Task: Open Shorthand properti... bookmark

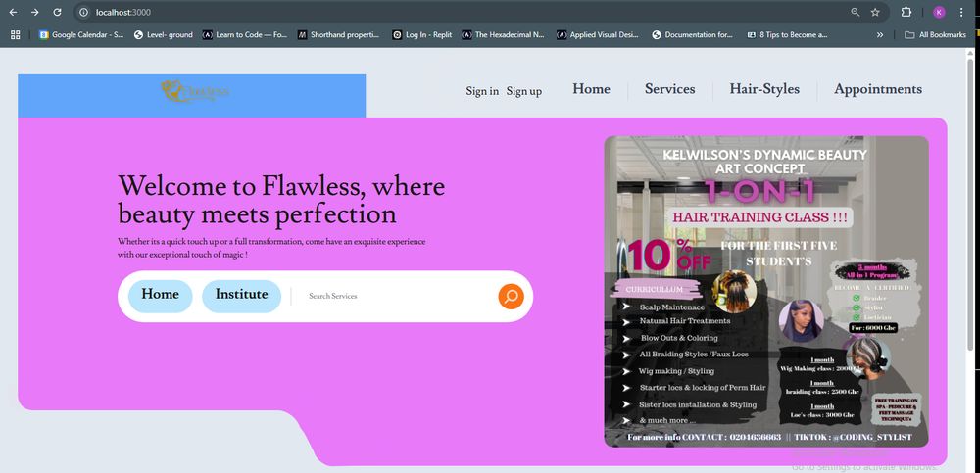Action: [x=339, y=35]
